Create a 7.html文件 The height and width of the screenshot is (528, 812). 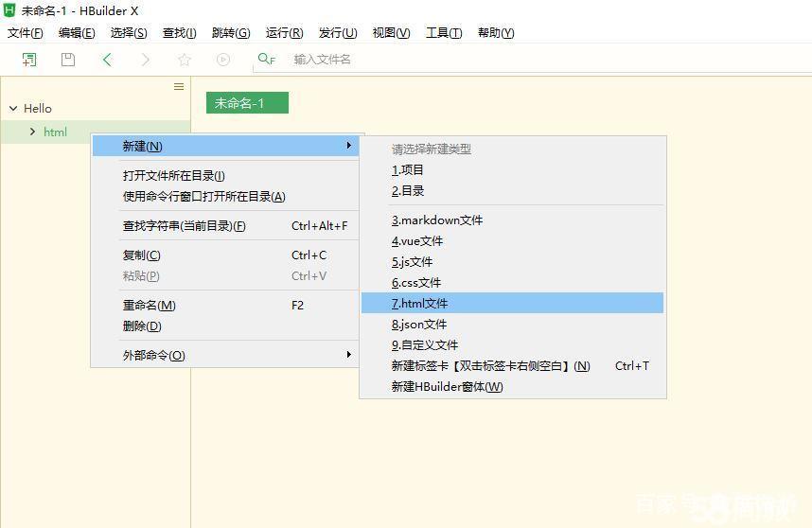point(512,303)
